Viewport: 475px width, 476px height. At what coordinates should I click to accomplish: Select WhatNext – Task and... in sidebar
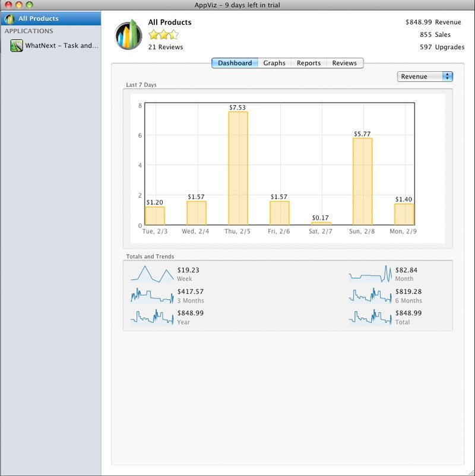[x=61, y=46]
